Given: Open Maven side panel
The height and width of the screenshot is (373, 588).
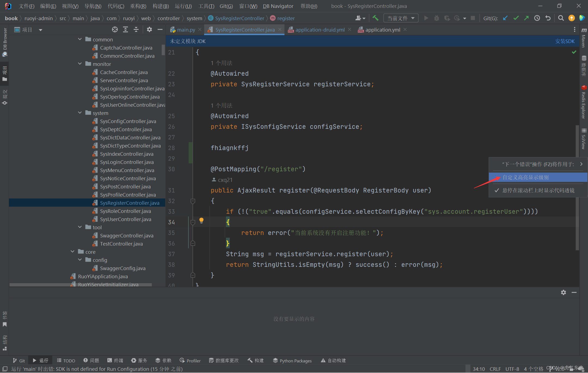Looking at the screenshot, I should coord(584,38).
